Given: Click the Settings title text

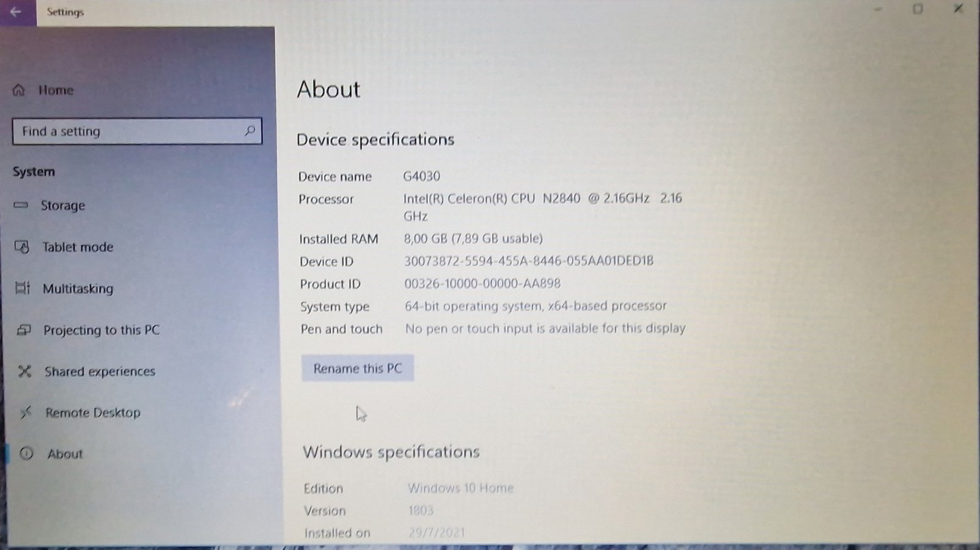Looking at the screenshot, I should 65,12.
